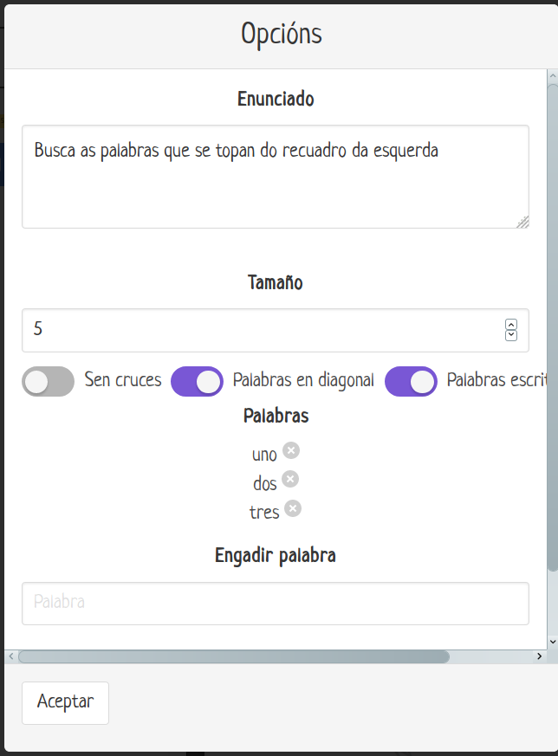Increase Tamaño with the up stepper arrow
Screen dimensions: 558x756
(x=511, y=325)
